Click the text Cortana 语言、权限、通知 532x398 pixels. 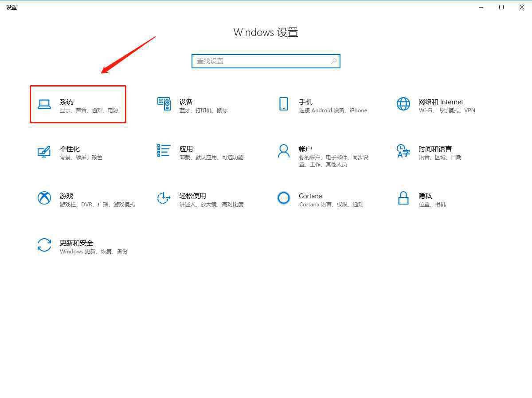(331, 205)
